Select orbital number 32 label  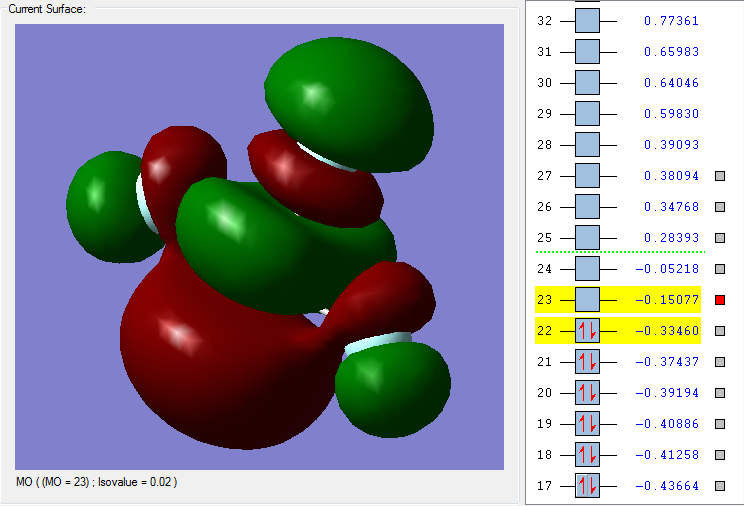point(545,21)
